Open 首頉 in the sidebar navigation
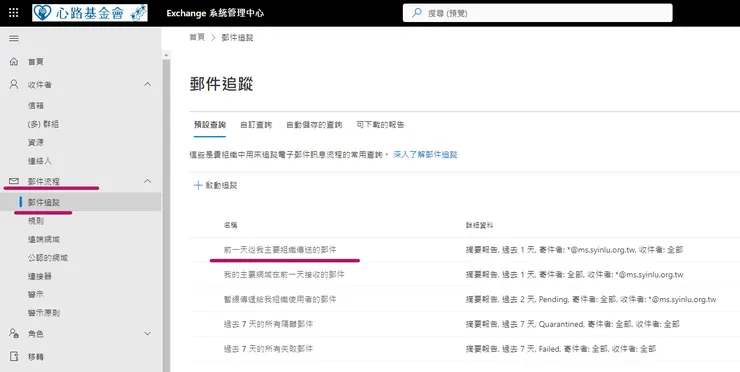Screen dimensions: 740x372 pos(36,62)
